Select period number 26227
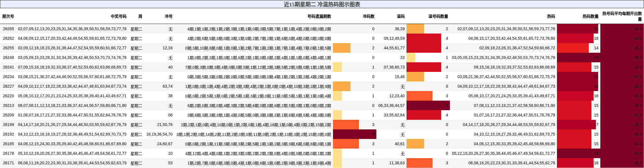This screenshot has height=168, width=644. coord(8,86)
